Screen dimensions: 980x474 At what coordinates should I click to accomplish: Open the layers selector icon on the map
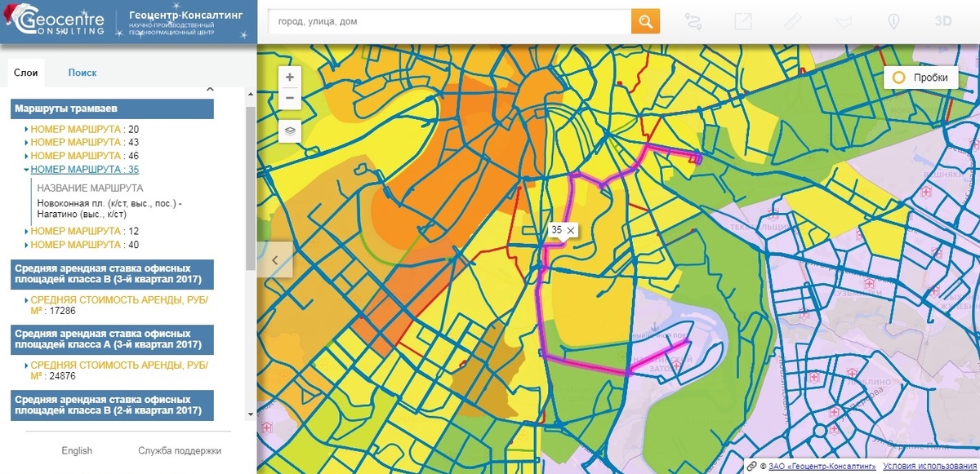click(289, 130)
